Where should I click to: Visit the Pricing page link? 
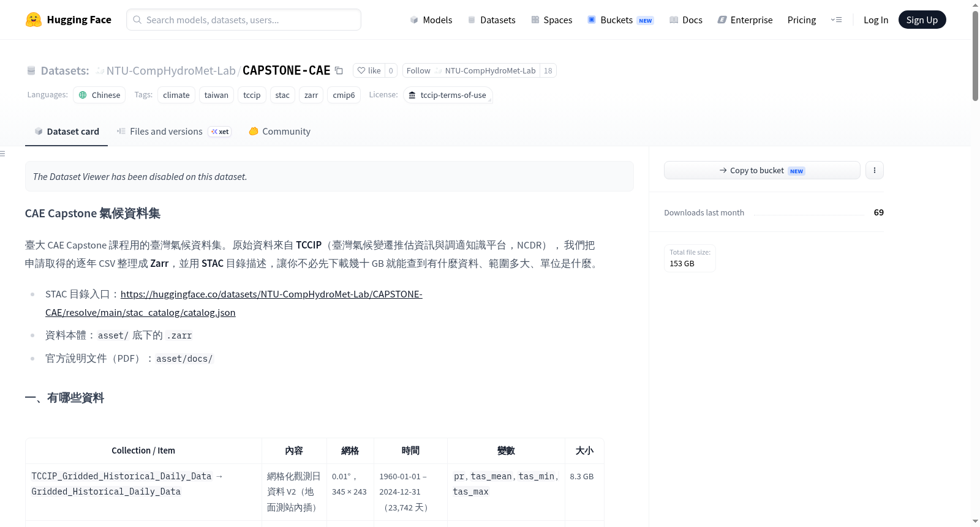click(x=802, y=20)
